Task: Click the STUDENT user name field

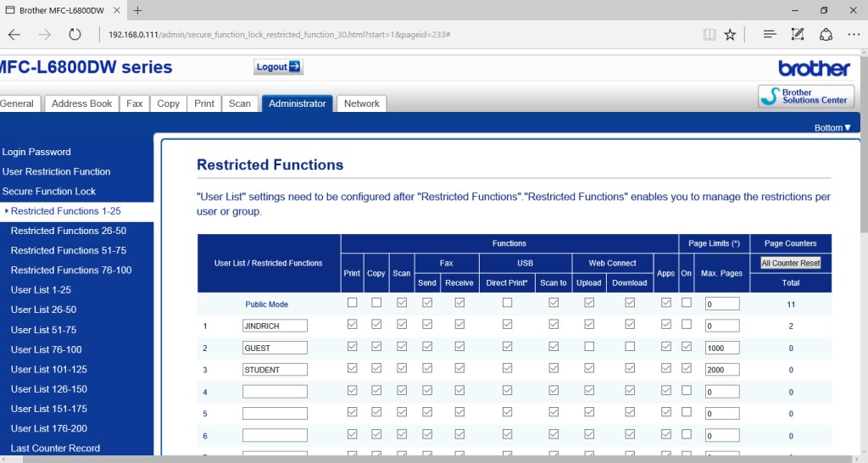Action: pyautogui.click(x=275, y=370)
